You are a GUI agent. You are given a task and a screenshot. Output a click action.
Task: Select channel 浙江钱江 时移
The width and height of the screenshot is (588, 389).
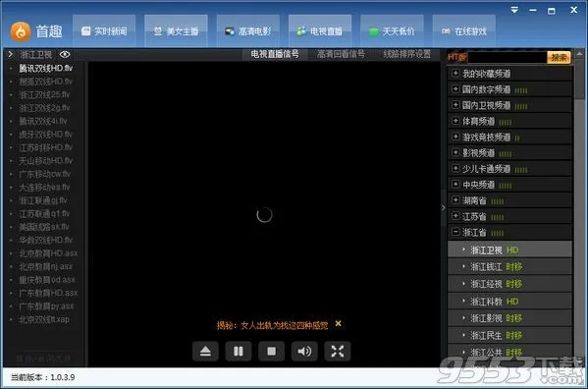pos(509,267)
